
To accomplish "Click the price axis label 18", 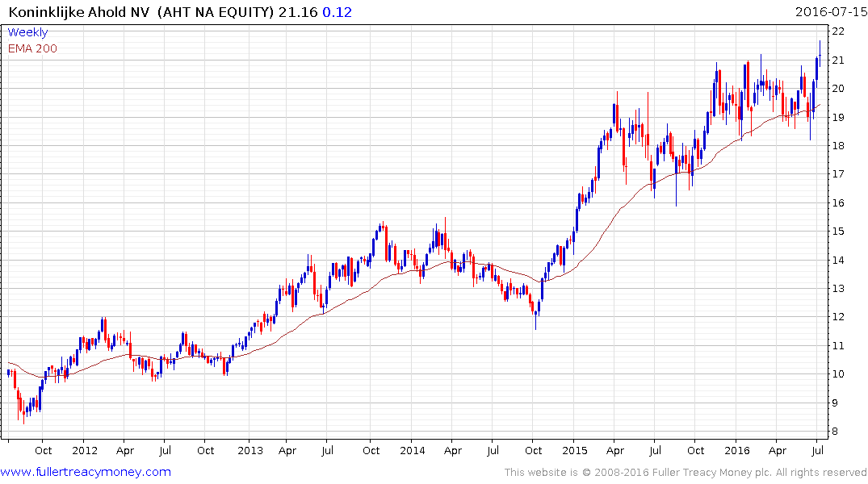I will pyautogui.click(x=838, y=145).
